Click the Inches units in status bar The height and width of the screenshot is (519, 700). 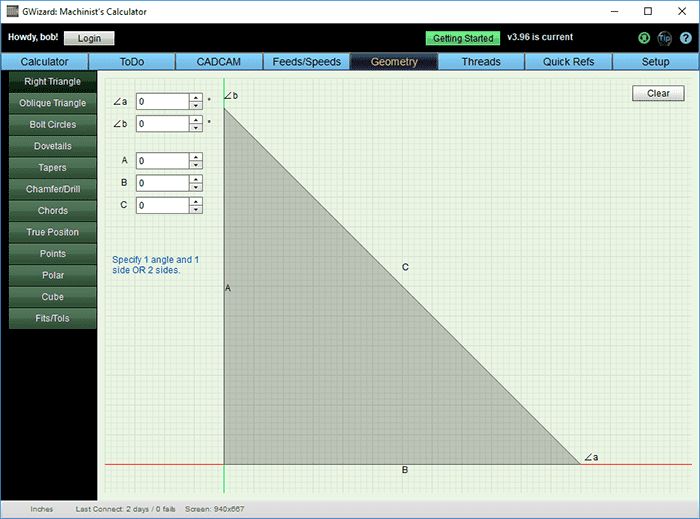click(x=42, y=509)
